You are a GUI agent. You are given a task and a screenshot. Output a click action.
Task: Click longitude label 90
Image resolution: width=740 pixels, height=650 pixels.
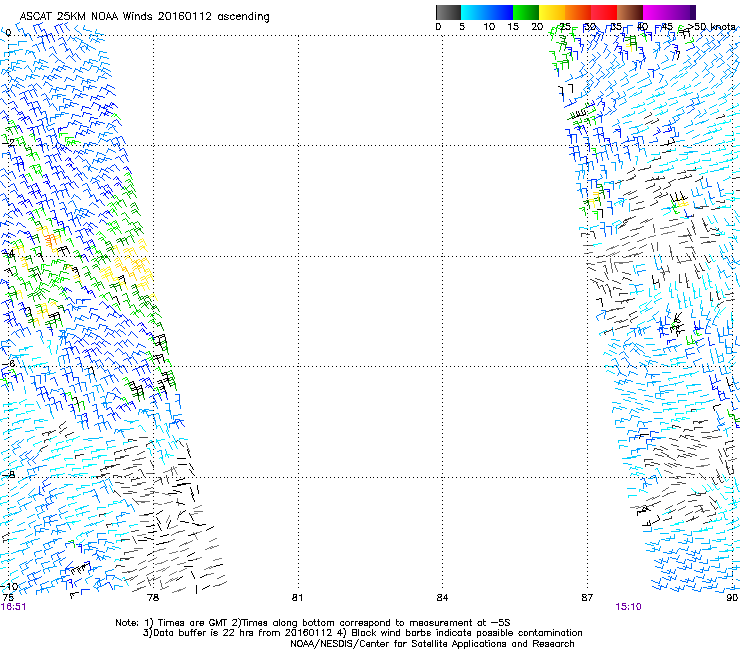732,598
